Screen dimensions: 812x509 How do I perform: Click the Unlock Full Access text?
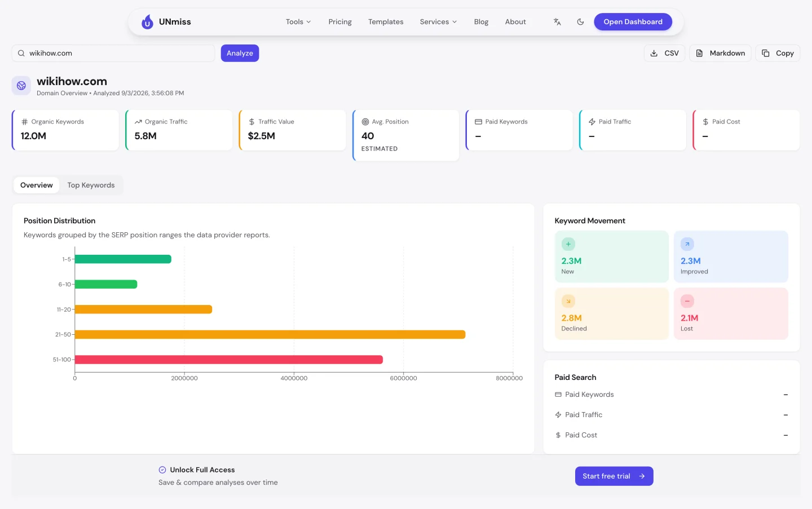tap(202, 470)
